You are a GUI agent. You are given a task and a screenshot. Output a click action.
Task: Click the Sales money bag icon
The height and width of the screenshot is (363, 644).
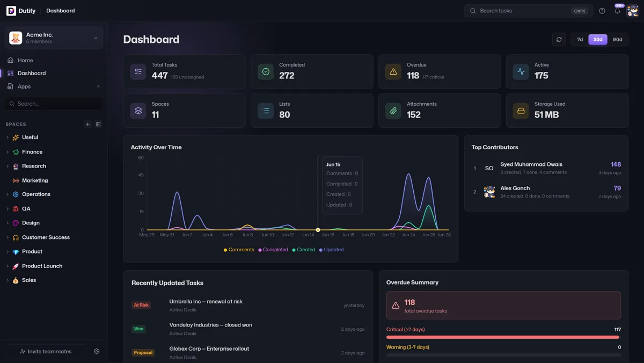click(16, 280)
